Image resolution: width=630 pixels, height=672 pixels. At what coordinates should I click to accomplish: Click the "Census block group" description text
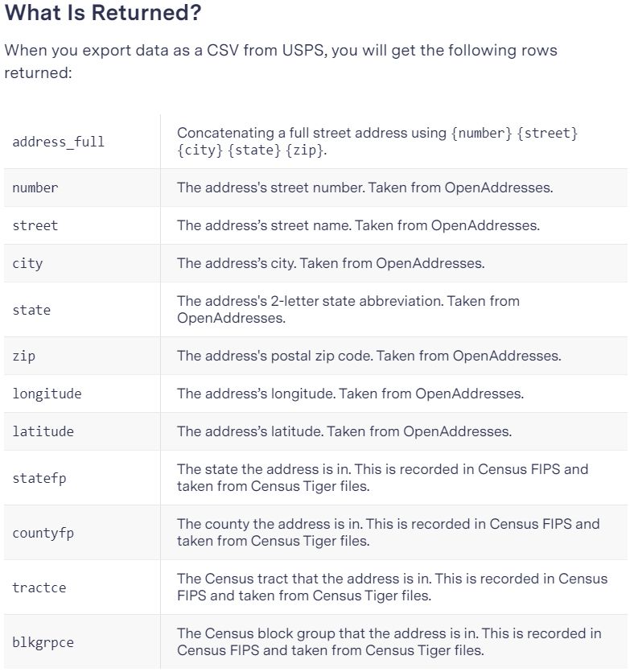[389, 642]
